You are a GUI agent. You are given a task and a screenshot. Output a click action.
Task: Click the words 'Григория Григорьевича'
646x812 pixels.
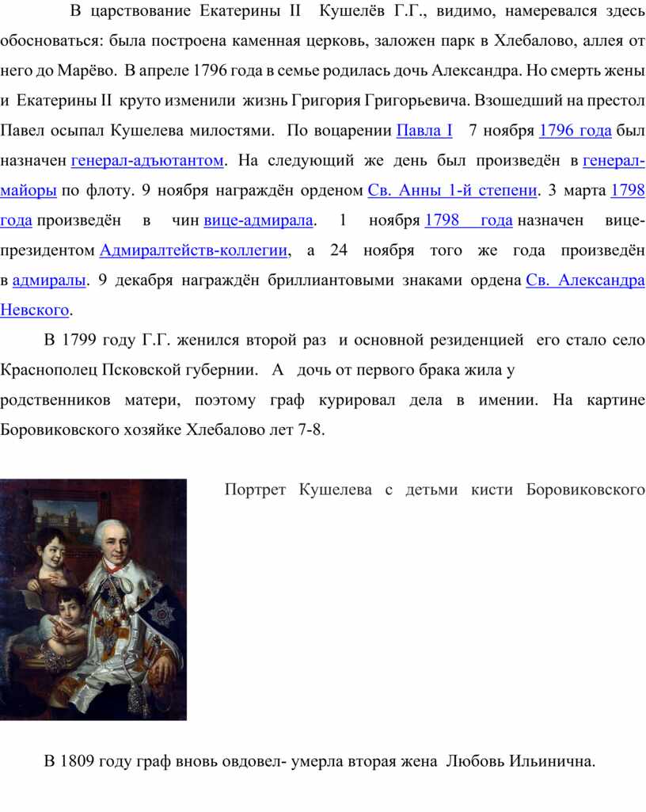(x=381, y=101)
